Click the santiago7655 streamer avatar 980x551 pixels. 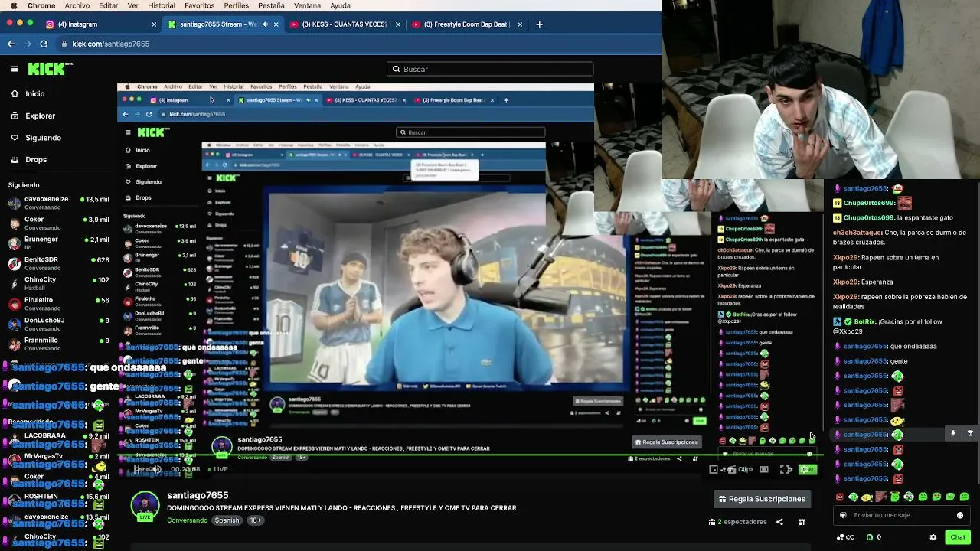145,504
